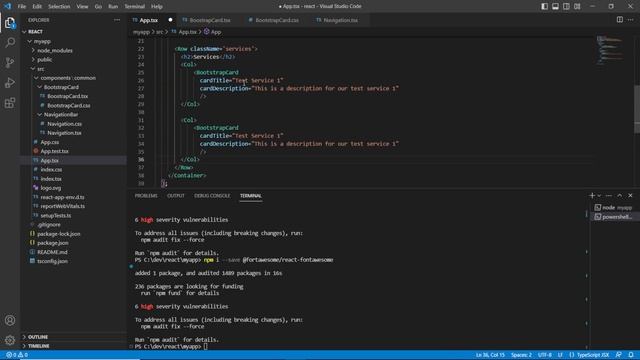Open the Search view icon
640x360 pixels.
pos(10,42)
